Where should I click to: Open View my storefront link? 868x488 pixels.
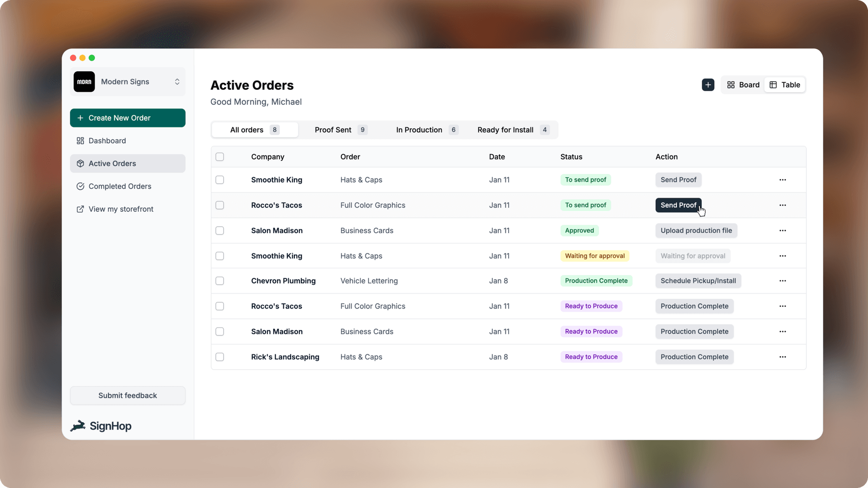[x=127, y=209]
